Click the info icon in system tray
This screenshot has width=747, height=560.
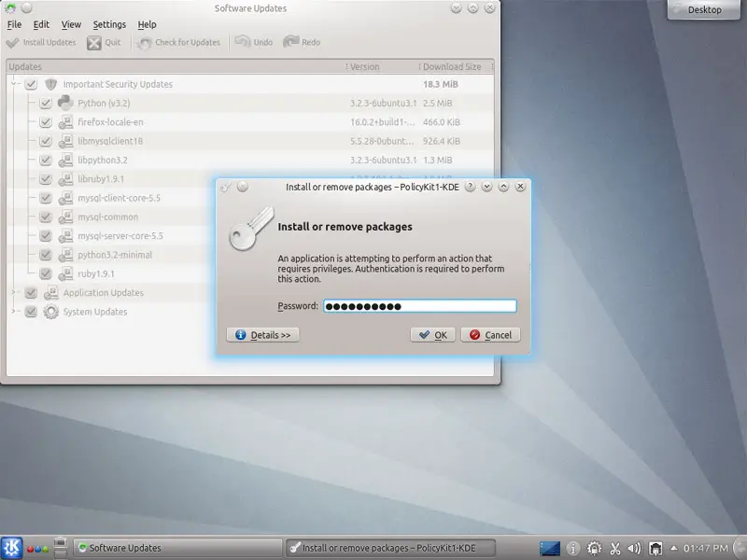tap(573, 549)
